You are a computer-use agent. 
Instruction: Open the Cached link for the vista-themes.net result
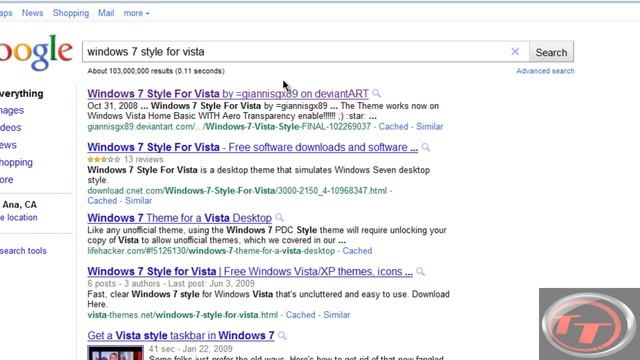[300, 315]
